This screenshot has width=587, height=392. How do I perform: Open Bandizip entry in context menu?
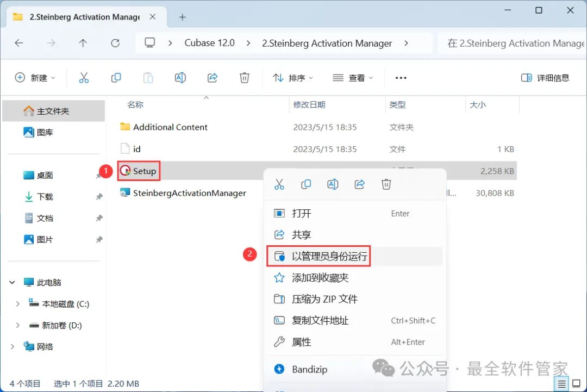click(x=354, y=369)
